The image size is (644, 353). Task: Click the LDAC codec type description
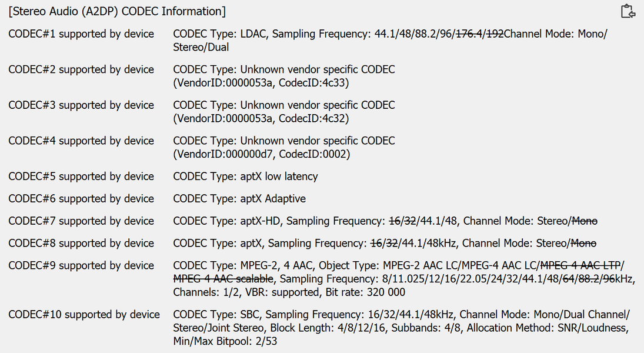pyautogui.click(x=390, y=41)
